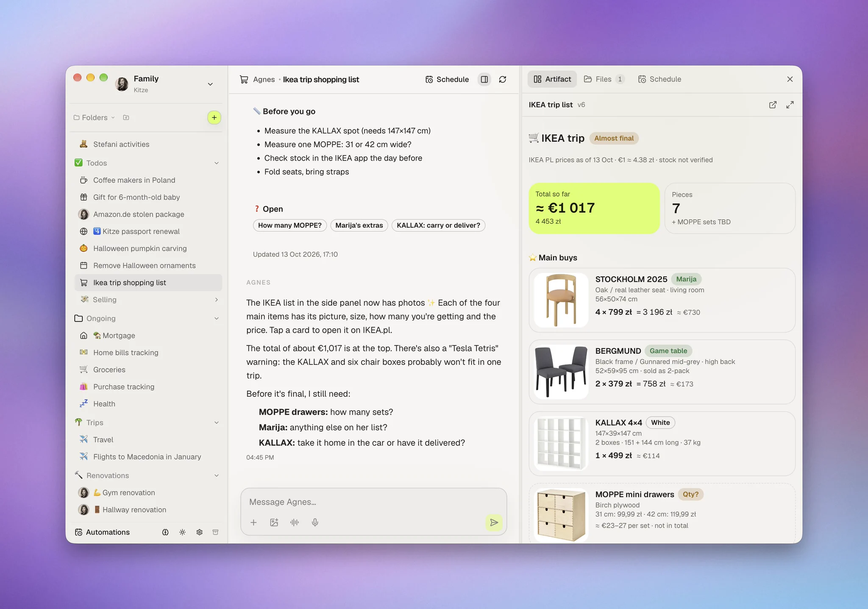
Task: Open the archive box icon in the sidebar footer
Action: point(215,532)
